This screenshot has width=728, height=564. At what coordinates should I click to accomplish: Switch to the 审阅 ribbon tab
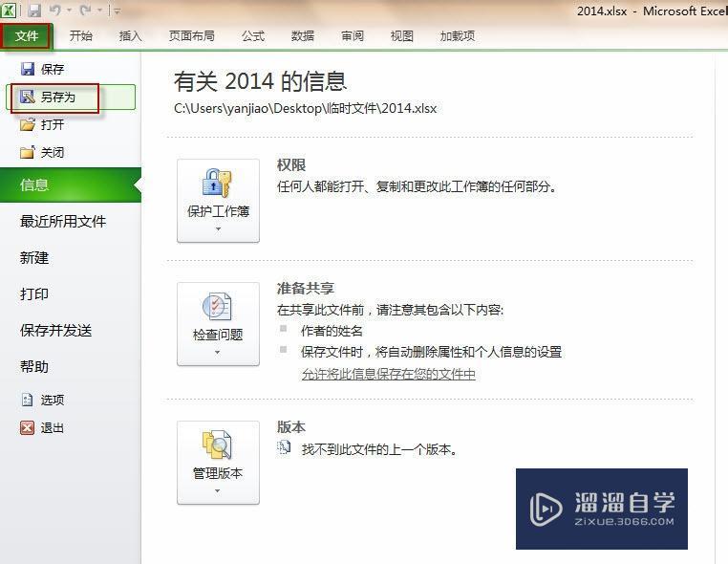pyautogui.click(x=353, y=35)
